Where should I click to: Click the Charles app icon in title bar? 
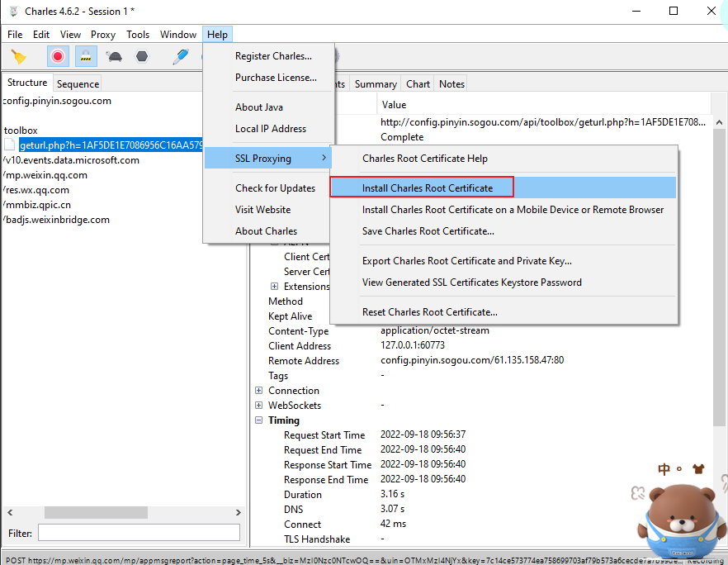12,11
